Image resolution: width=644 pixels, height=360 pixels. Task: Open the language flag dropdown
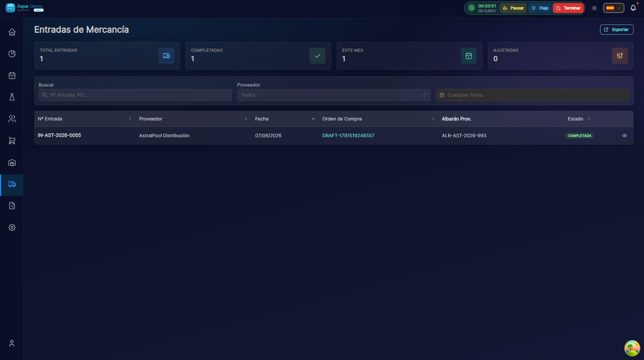click(614, 8)
